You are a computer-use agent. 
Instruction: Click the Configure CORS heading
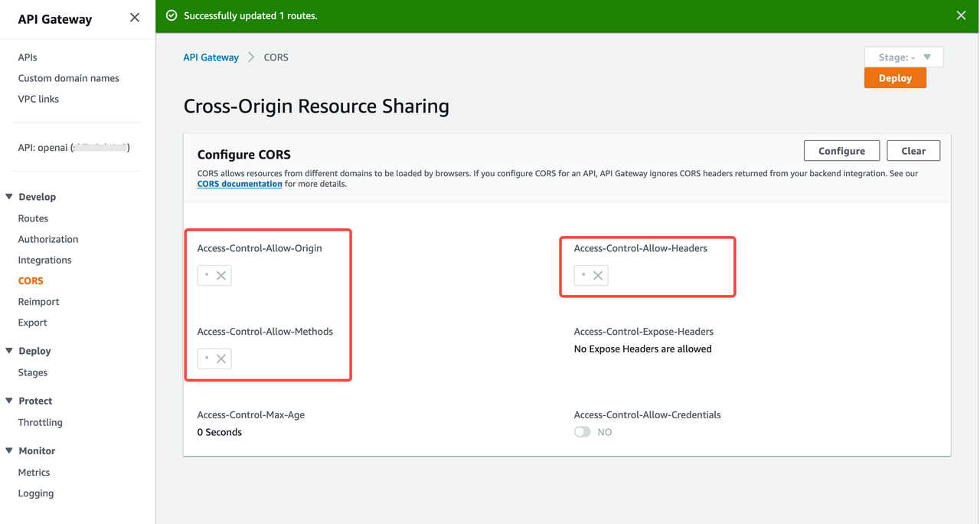click(x=244, y=155)
